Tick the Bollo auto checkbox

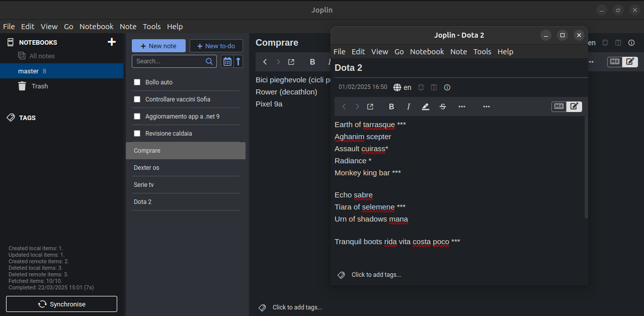pos(137,82)
